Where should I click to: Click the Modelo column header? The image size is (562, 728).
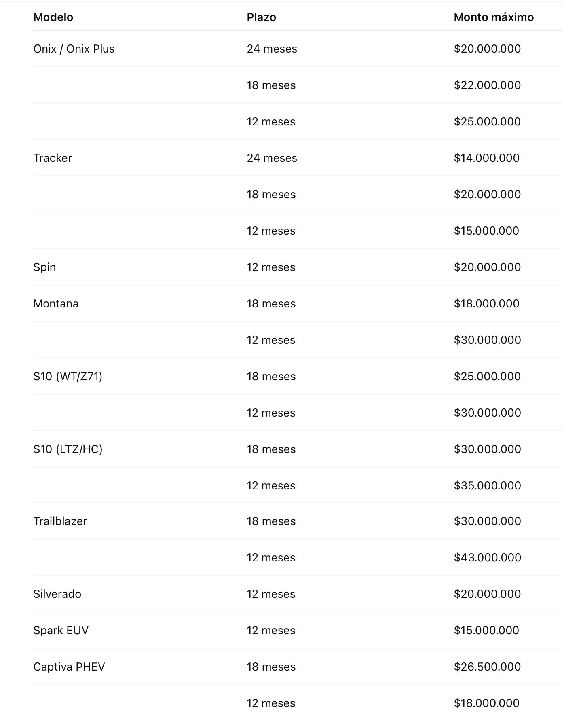pos(53,17)
